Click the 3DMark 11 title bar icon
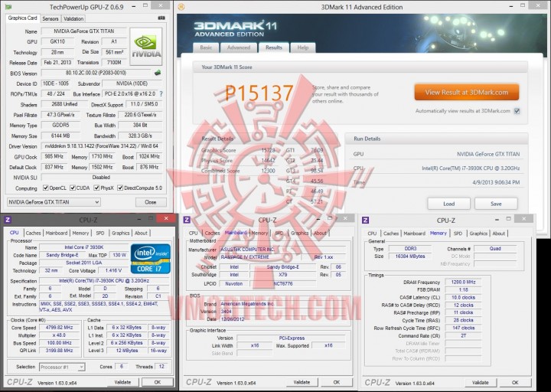Screen dimensions: 551x392 181,7
